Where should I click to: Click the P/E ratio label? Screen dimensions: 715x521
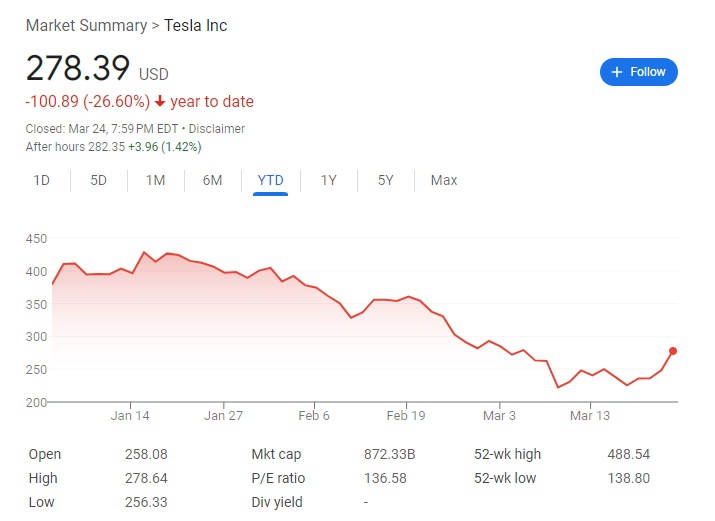tap(278, 478)
